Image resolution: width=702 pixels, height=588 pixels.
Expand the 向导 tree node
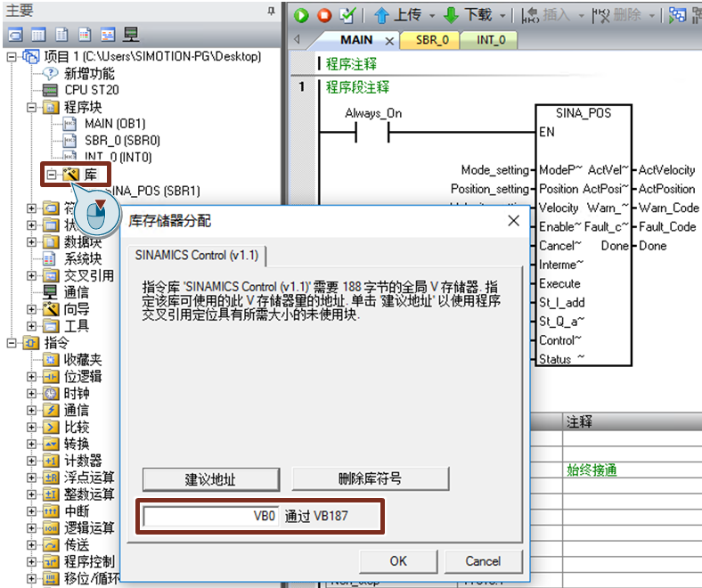[x=31, y=309]
